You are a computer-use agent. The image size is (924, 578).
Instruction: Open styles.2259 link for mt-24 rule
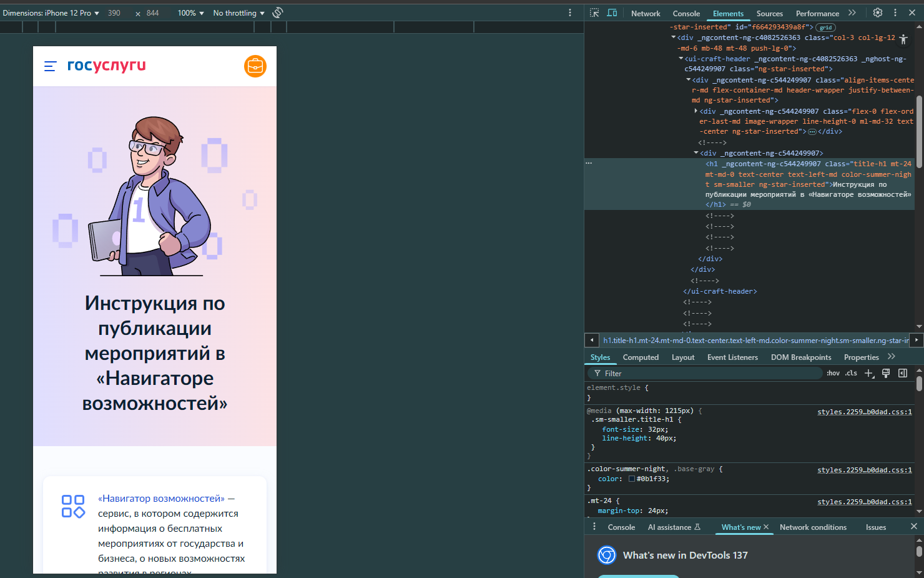[x=865, y=502]
